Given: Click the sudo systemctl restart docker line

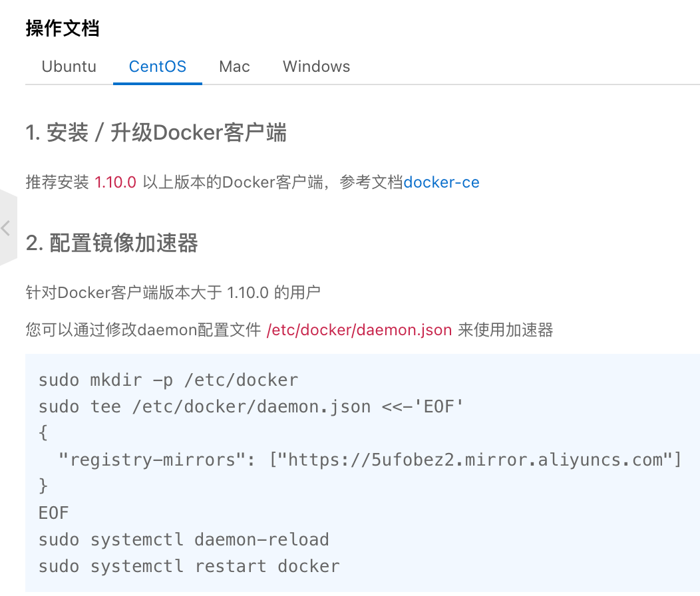Looking at the screenshot, I should coord(189,566).
